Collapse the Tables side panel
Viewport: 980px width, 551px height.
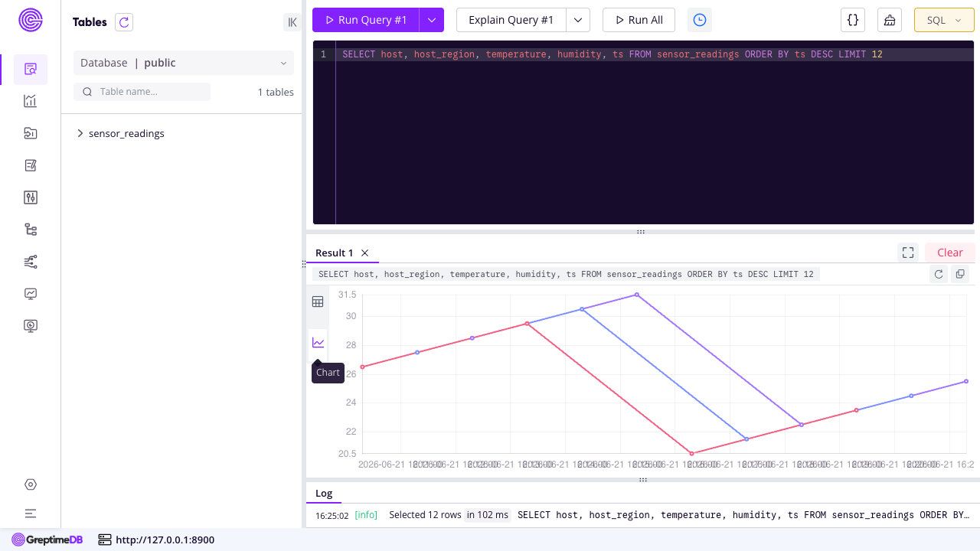tap(292, 22)
